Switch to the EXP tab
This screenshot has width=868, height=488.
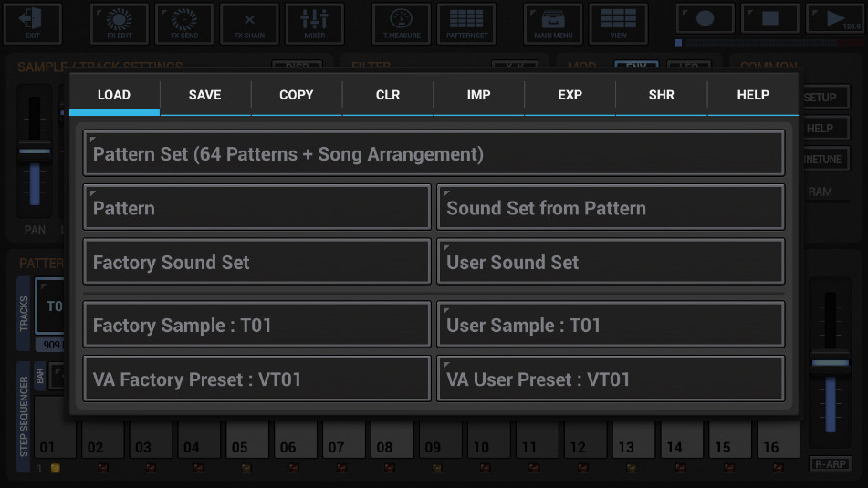[x=570, y=95]
